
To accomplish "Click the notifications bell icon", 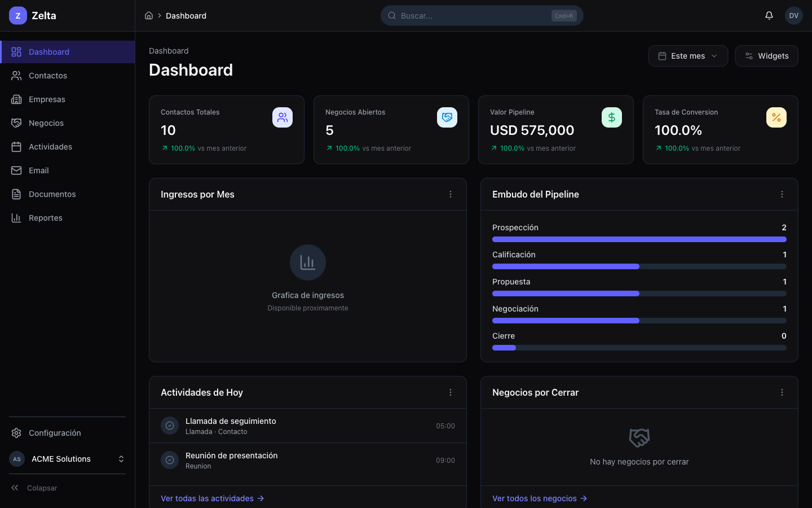I will coord(769,16).
